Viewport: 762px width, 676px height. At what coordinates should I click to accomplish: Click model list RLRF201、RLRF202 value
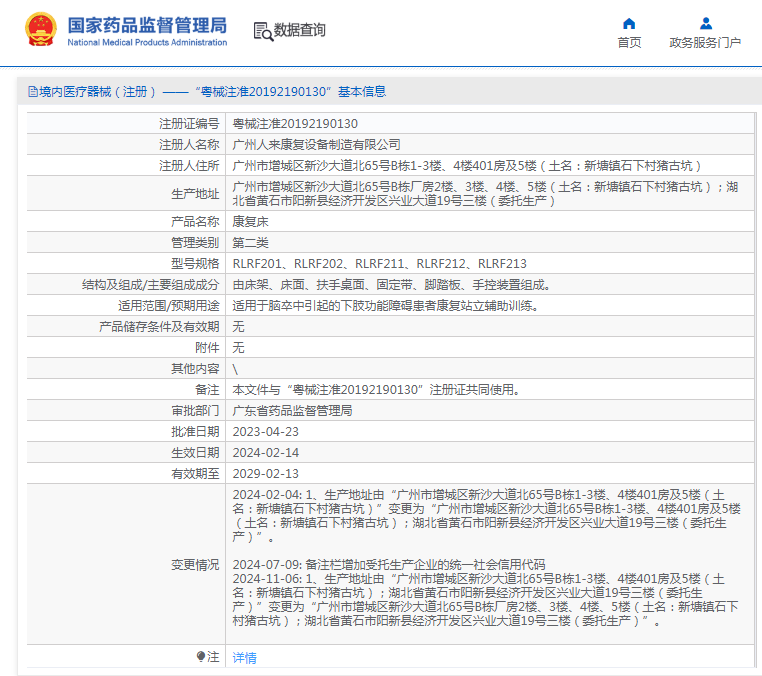pos(380,264)
